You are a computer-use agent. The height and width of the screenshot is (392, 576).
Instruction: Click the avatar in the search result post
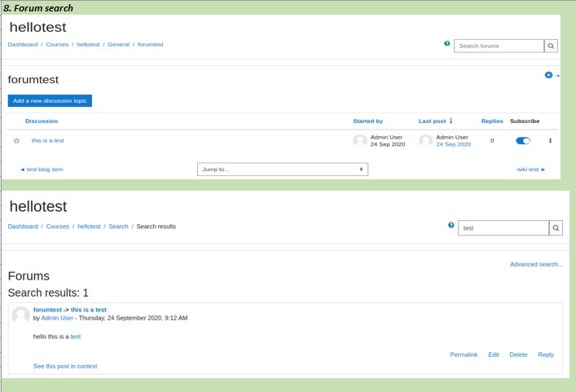click(20, 315)
